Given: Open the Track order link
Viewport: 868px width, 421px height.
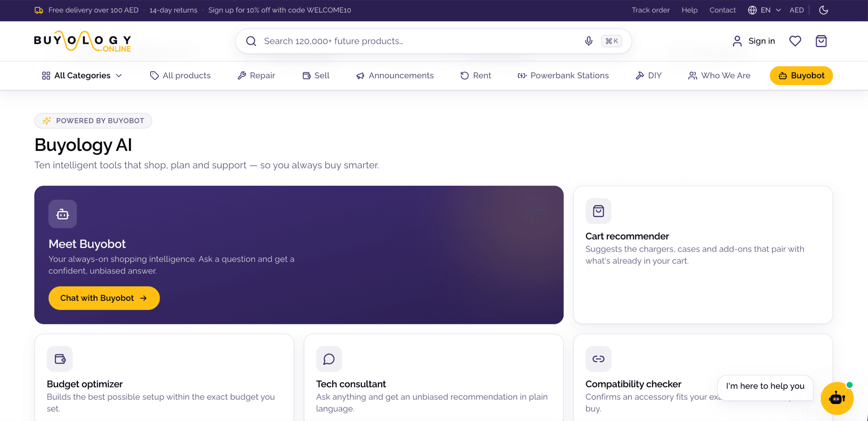Looking at the screenshot, I should click(651, 10).
